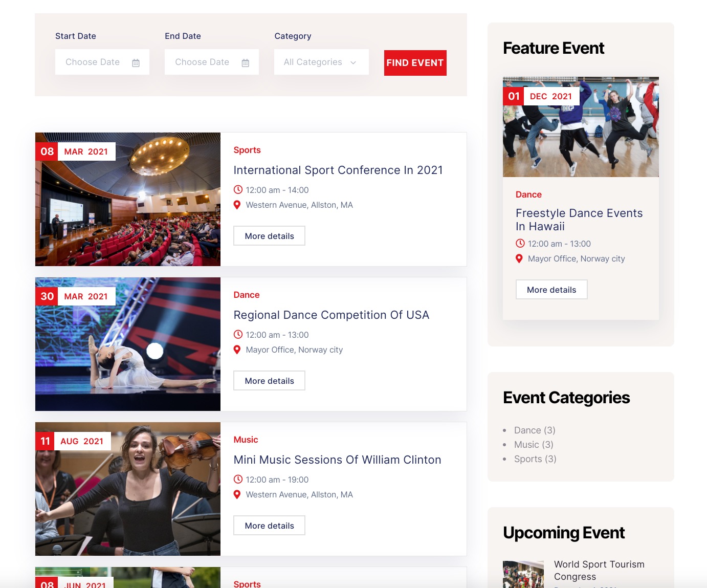Click the 30 MAR 2021 date badge
The height and width of the screenshot is (588, 707).
click(x=75, y=296)
